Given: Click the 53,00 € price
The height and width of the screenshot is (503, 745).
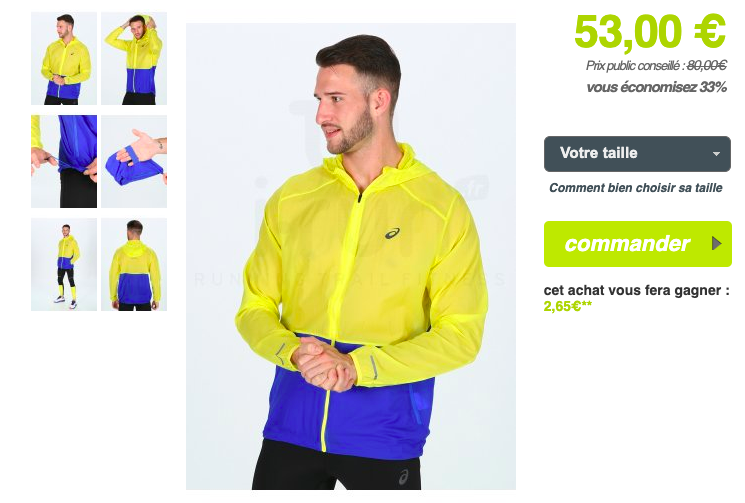Looking at the screenshot, I should coord(650,32).
